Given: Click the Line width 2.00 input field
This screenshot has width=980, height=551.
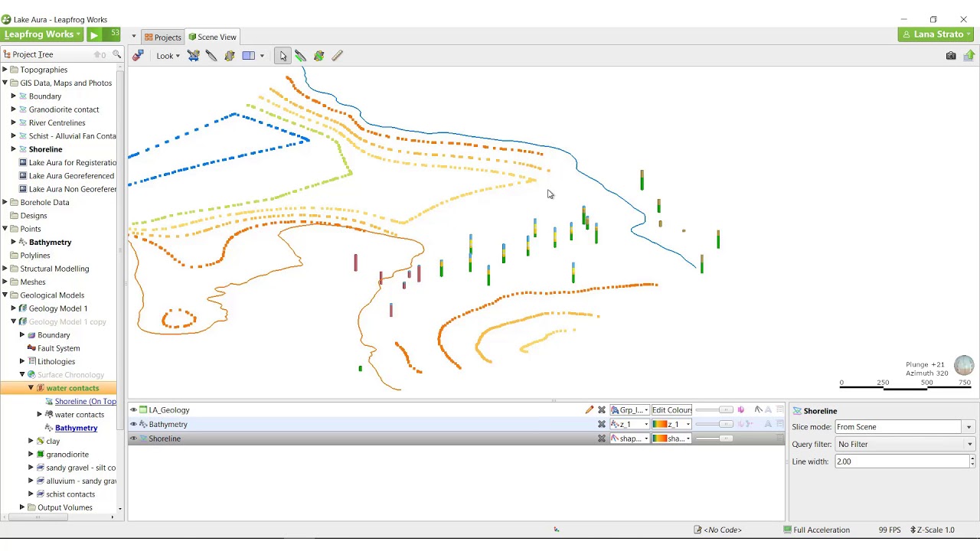Looking at the screenshot, I should pos(901,461).
